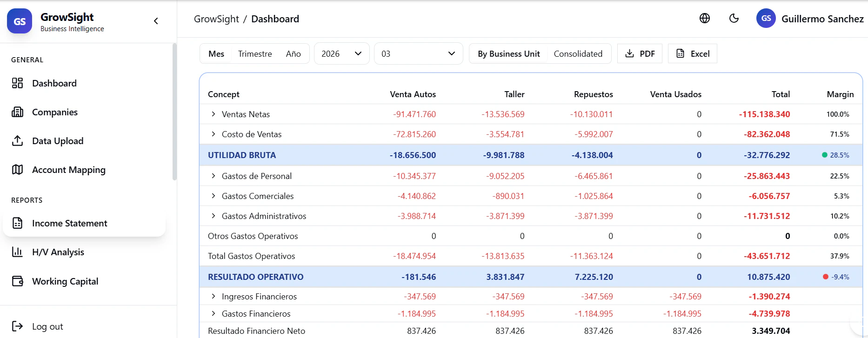Click Log out
868x338 pixels.
click(47, 326)
